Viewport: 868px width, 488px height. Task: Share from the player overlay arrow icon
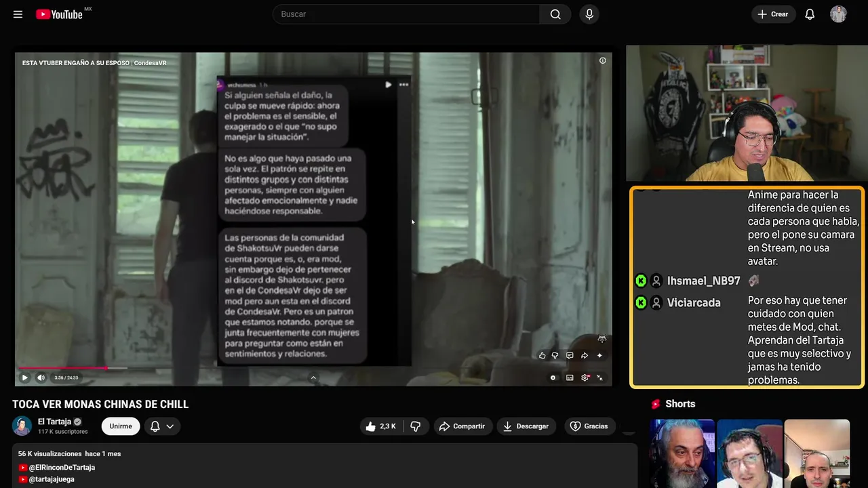[585, 355]
